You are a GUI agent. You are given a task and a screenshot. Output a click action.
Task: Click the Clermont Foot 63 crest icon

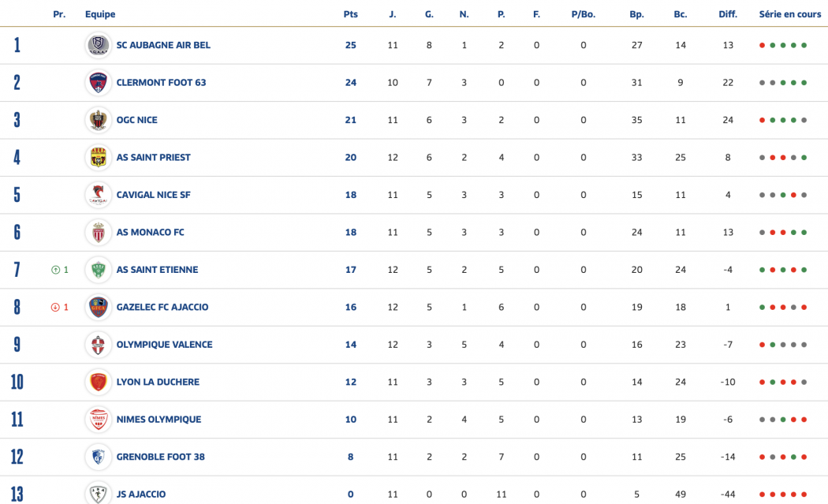pos(99,82)
